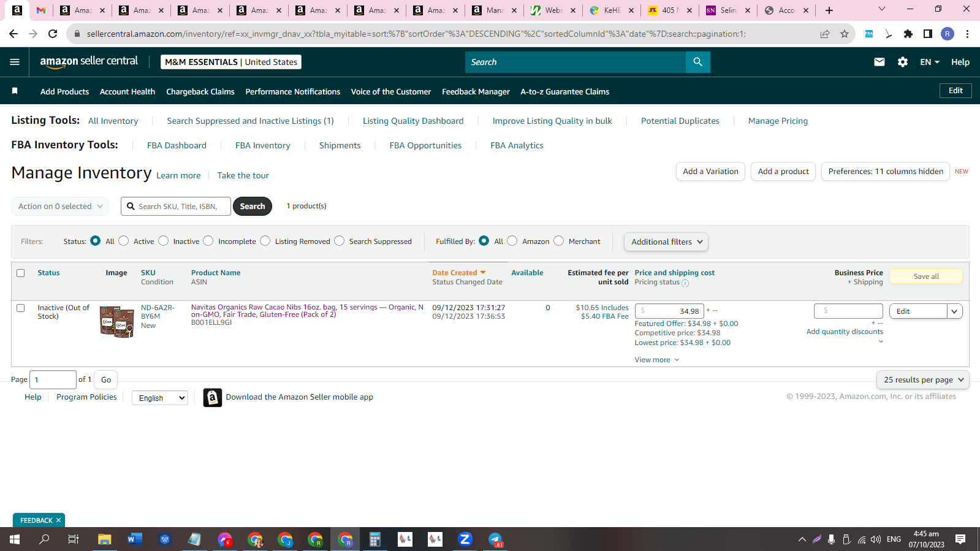Click the magnifier search button in header
This screenshot has height=551, width=980.
point(697,62)
